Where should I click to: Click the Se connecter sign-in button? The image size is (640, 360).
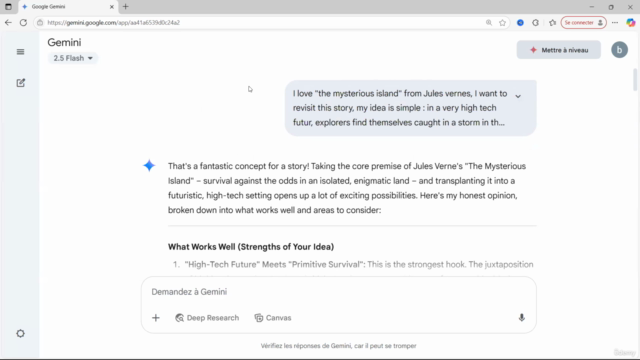tap(583, 22)
